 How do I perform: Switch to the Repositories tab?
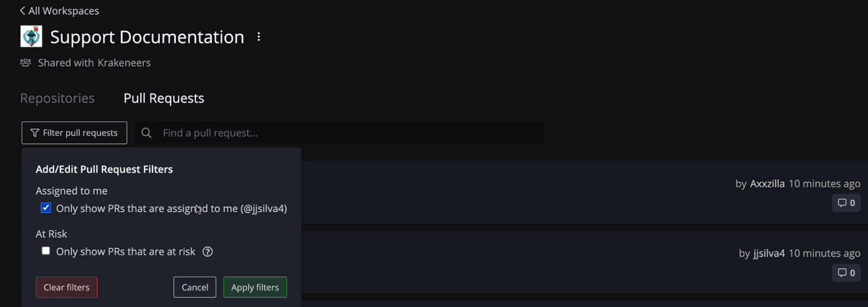click(57, 98)
